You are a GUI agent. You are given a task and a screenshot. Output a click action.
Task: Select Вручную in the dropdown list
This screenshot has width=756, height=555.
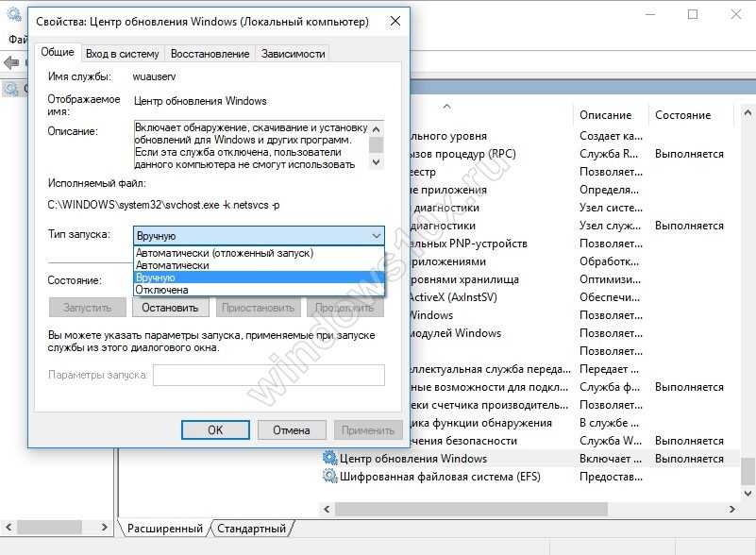pyautogui.click(x=259, y=277)
